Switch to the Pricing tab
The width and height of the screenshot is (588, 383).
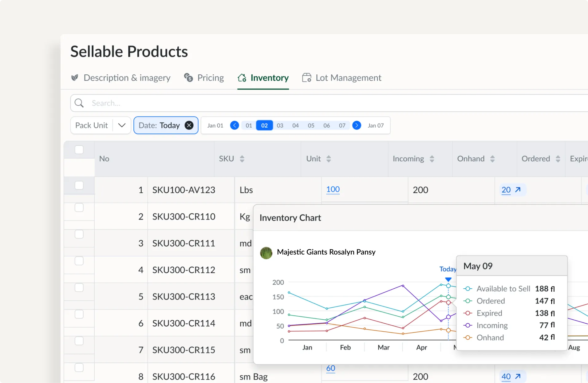pyautogui.click(x=210, y=78)
